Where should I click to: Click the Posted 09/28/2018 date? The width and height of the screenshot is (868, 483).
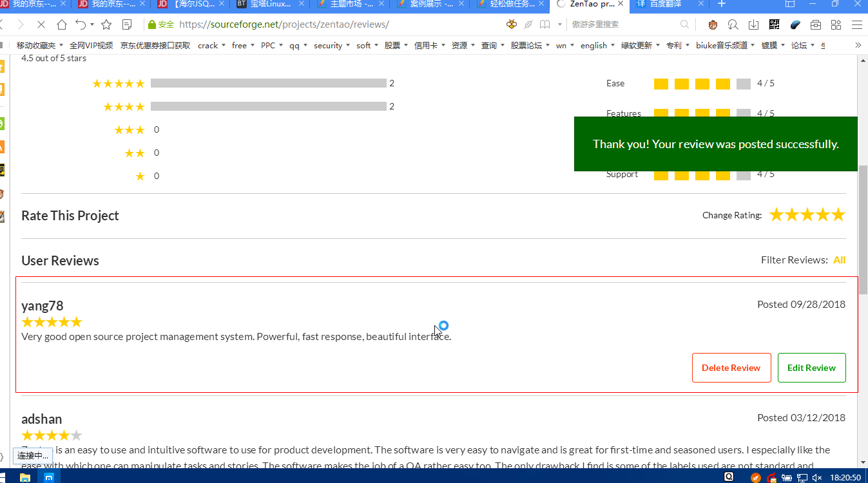point(801,304)
